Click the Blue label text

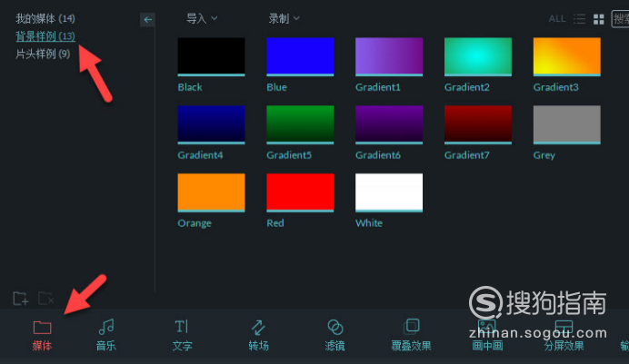tap(277, 87)
